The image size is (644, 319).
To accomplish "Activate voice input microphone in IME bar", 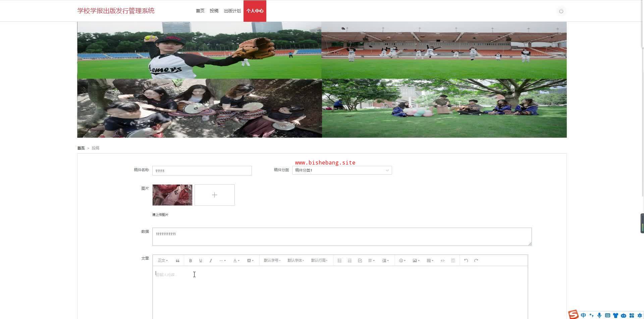I will pos(599,315).
